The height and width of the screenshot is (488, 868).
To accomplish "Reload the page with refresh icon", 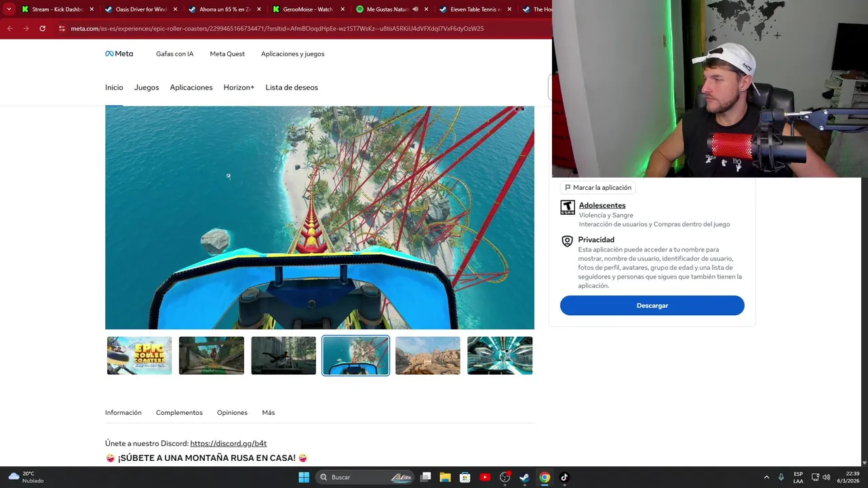I will pyautogui.click(x=42, y=28).
